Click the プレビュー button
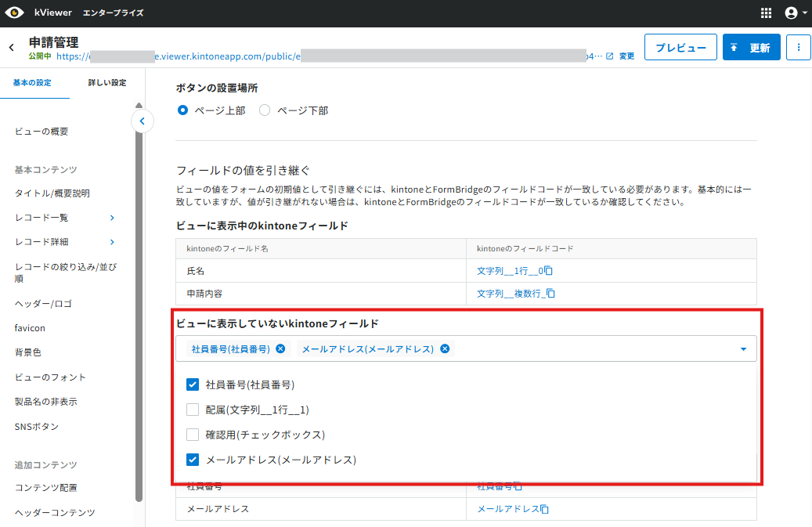 680,47
